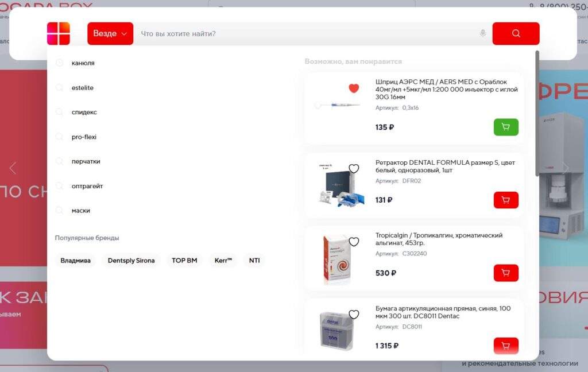Remove Шприц АЭРС МЕД from favorites heart
The width and height of the screenshot is (588, 372).
354,88
